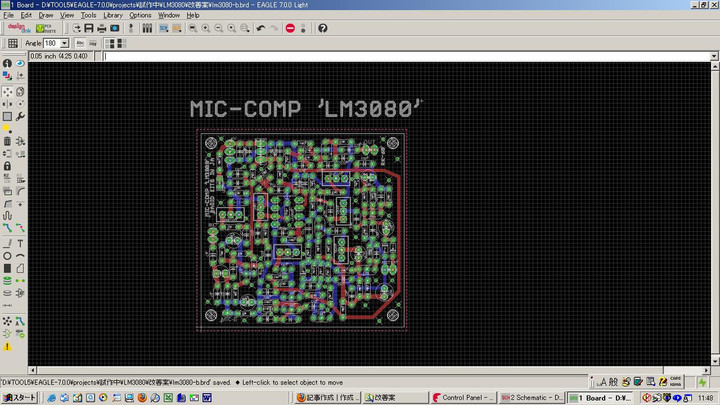This screenshot has height=405, width=720.
Task: Click the Windows Start button
Action: point(18,397)
